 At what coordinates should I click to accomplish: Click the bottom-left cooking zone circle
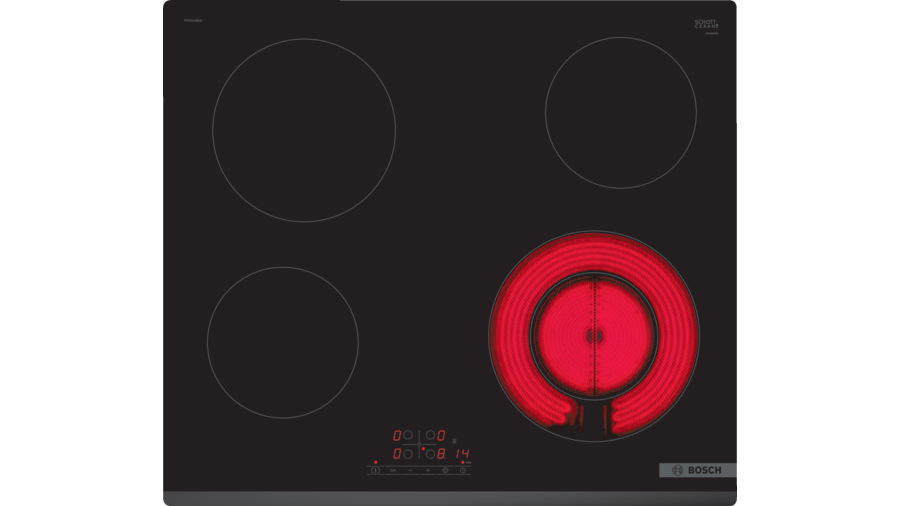pos(282,342)
